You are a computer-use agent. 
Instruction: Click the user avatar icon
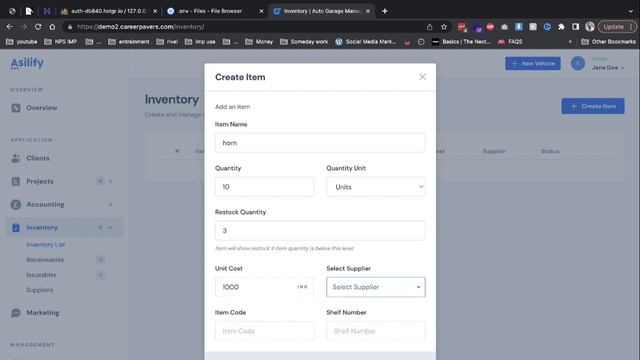578,63
